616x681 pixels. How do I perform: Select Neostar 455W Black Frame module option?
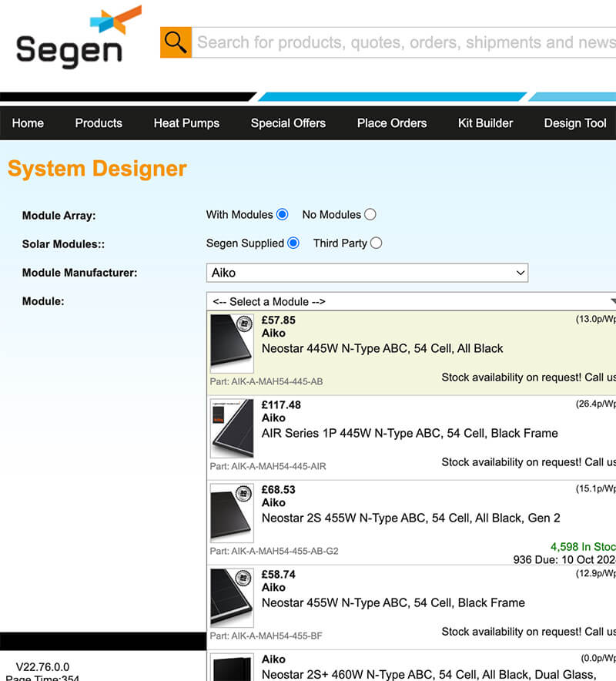point(393,602)
